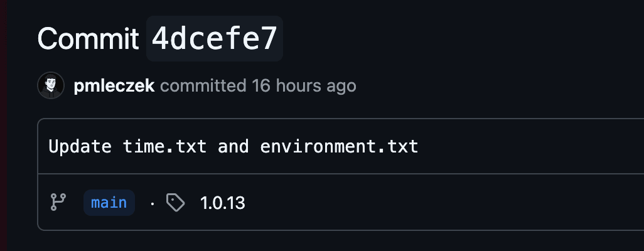Viewport: 644px width, 251px height.
Task: Click the word "ago" in the timestamp
Action: tap(341, 85)
